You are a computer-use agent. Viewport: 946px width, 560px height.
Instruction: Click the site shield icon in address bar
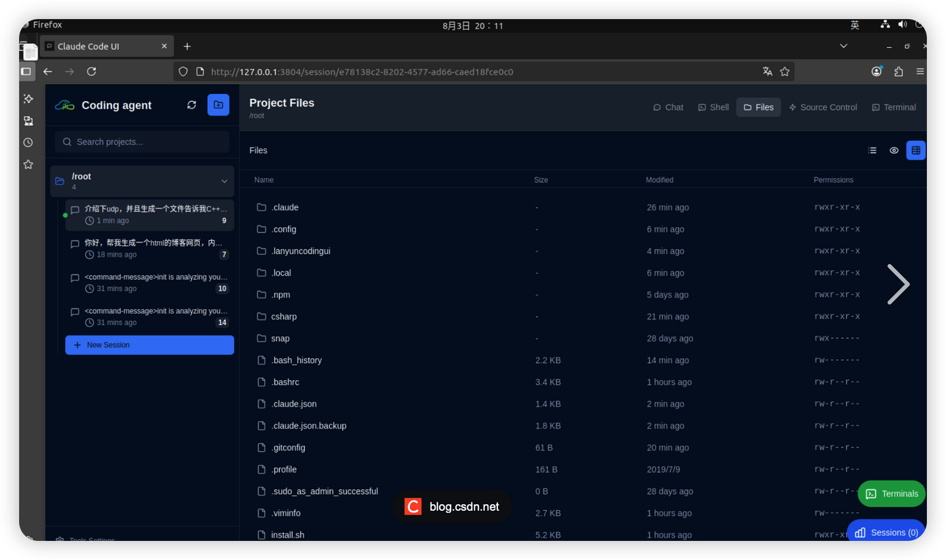pyautogui.click(x=183, y=72)
